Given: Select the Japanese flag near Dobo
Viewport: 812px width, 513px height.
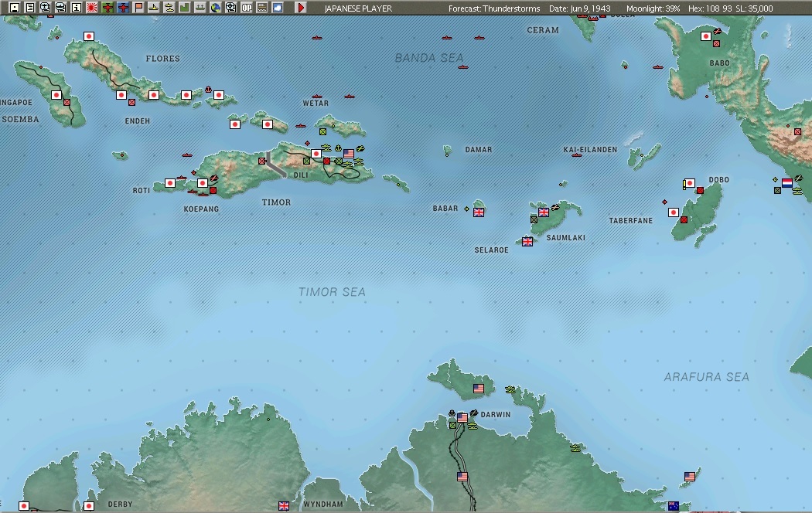Looking at the screenshot, I should [689, 183].
